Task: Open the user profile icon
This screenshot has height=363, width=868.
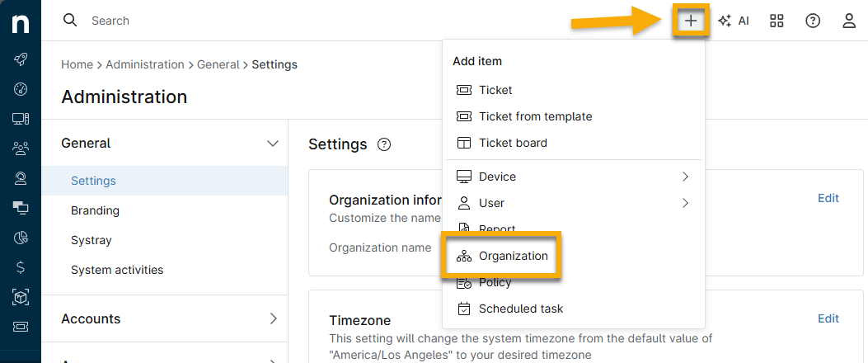Action: pyautogui.click(x=849, y=21)
